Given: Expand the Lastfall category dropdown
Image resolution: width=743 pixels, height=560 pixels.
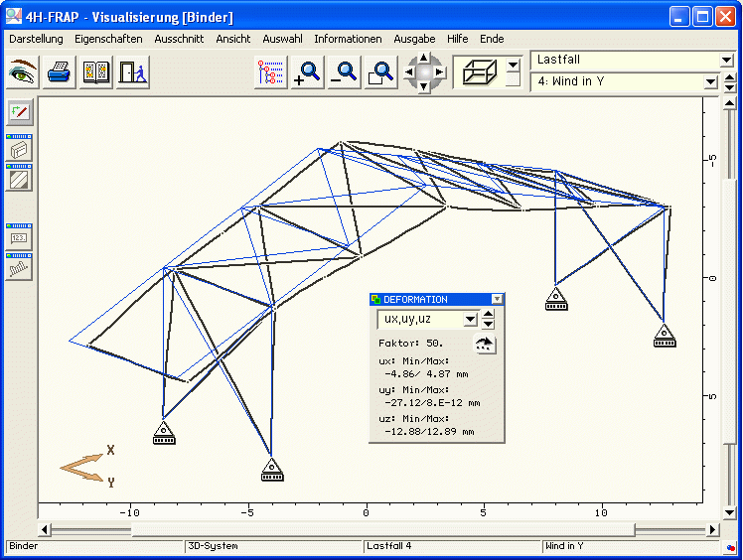Looking at the screenshot, I should click(x=725, y=61).
